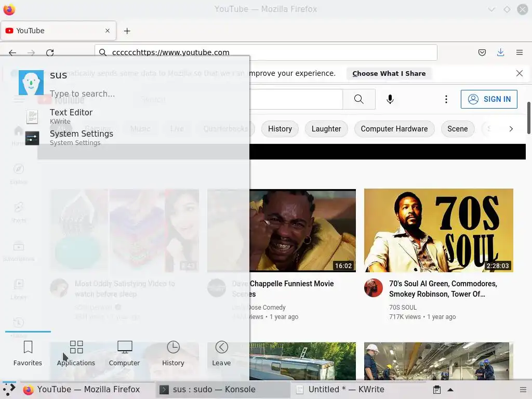Switch to YouTube Mozilla Firefox taskbar entry

87,390
